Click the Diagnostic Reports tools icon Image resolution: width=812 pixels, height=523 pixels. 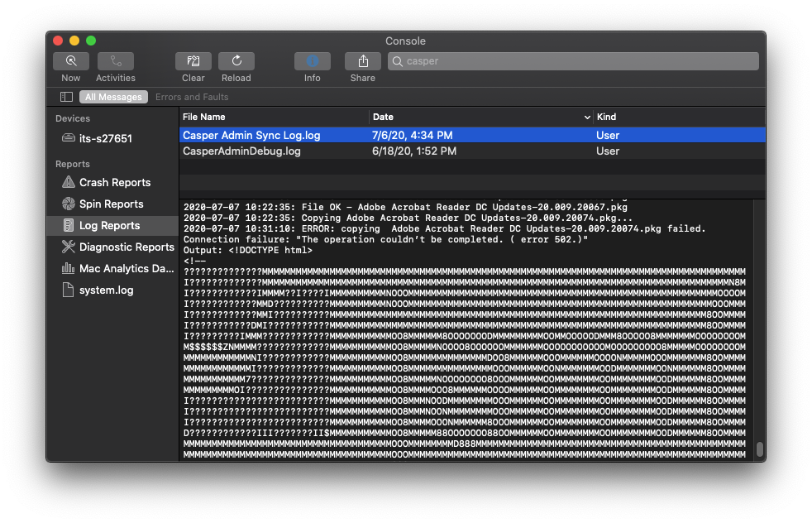[69, 247]
